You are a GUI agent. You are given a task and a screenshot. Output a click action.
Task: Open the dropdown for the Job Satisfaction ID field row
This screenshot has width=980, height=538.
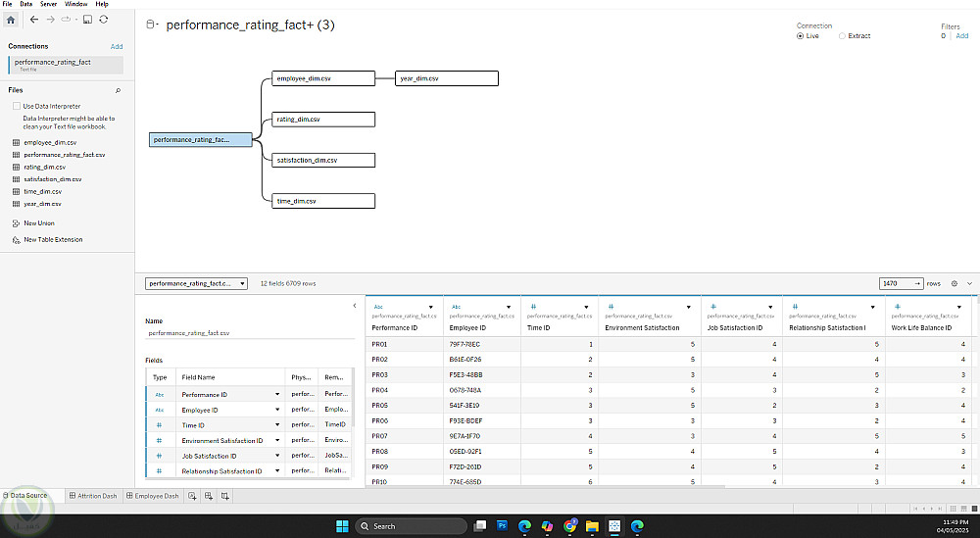277,456
